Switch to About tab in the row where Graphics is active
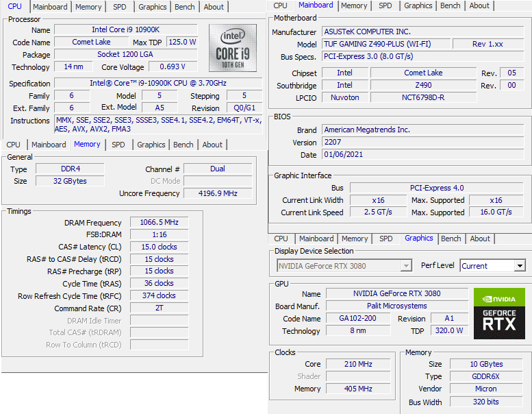 (x=480, y=239)
